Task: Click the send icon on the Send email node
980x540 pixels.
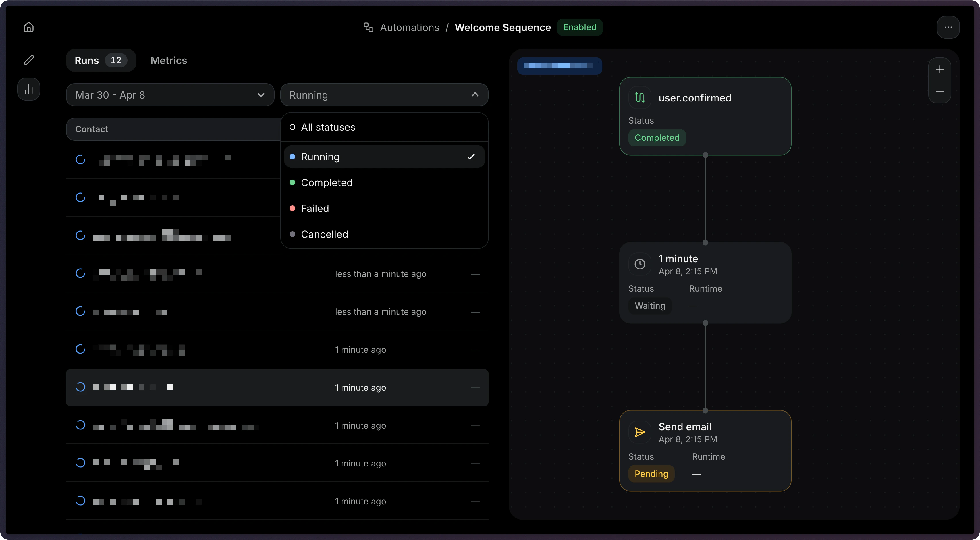Action: point(640,432)
